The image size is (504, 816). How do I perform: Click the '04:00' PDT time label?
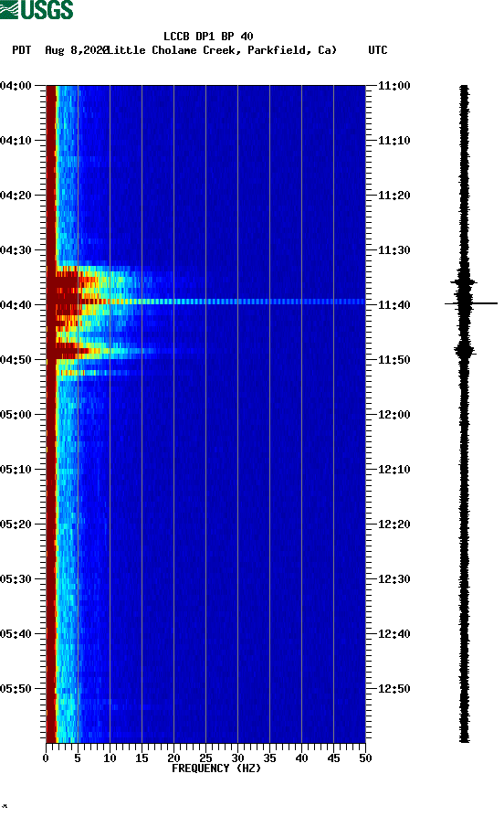(16, 85)
